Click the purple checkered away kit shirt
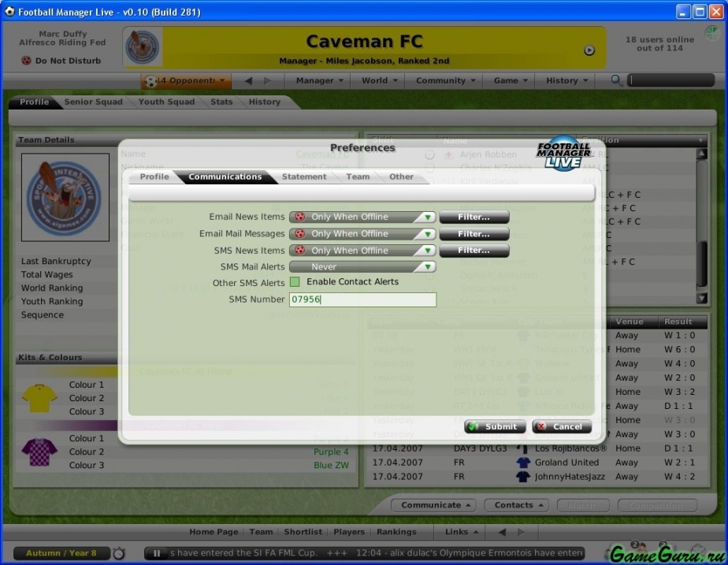Viewport: 728px width, 565px height. 39,452
